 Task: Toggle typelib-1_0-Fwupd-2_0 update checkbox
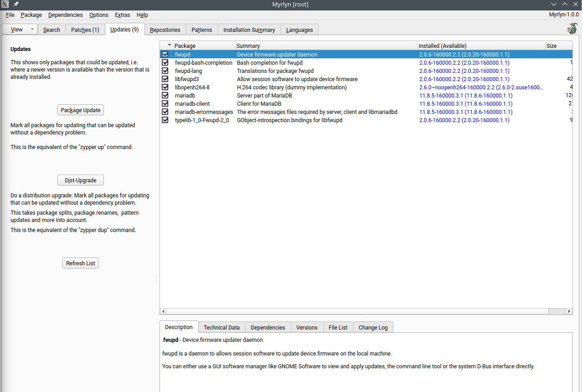(x=165, y=120)
